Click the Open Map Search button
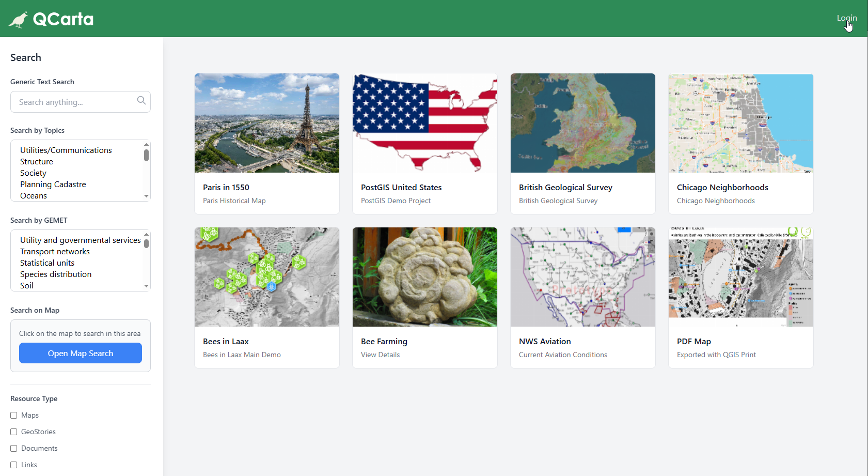This screenshot has width=868, height=476. tap(81, 353)
